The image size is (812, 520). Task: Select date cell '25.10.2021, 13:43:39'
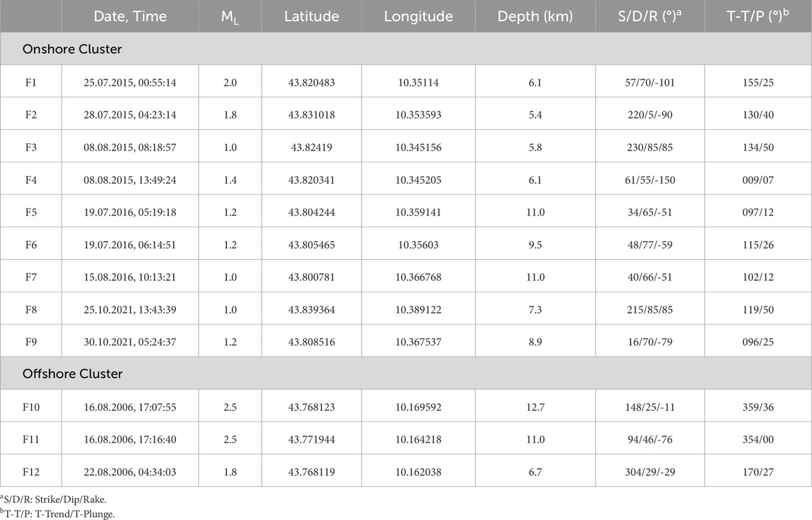[x=130, y=310]
